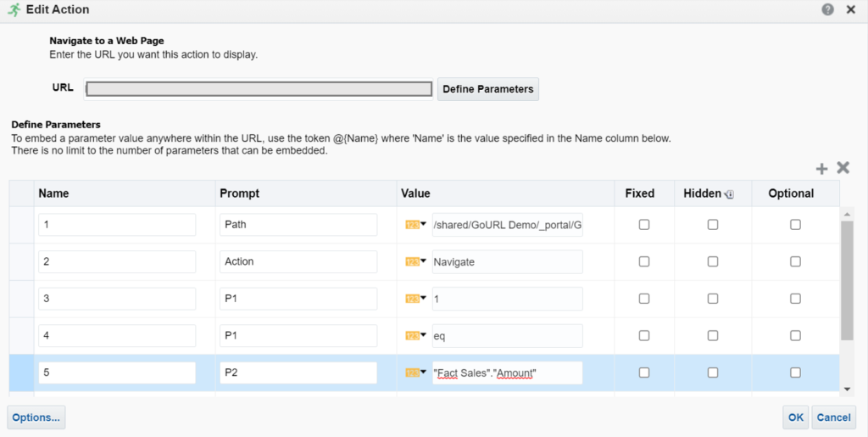868x437 pixels.
Task: Check Optional for parameter 3
Action: [795, 299]
